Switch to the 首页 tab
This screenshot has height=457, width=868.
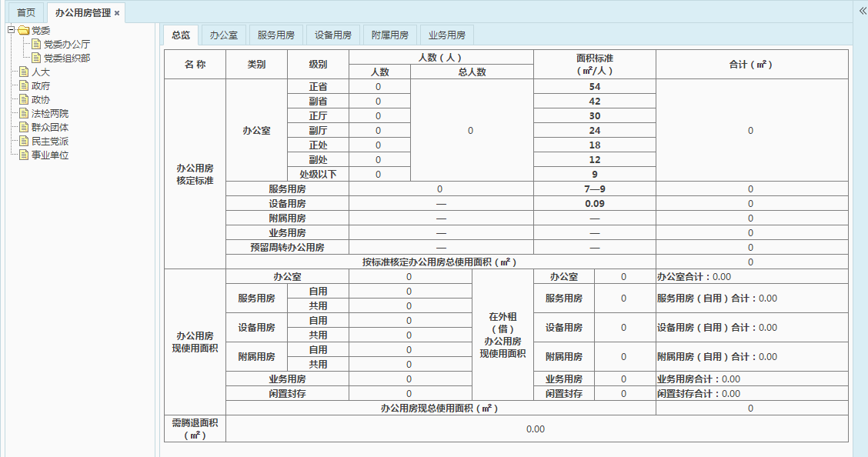click(x=26, y=13)
